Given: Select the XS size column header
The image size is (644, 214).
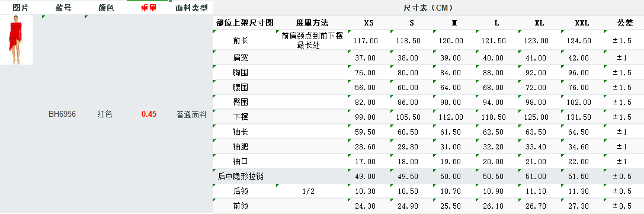Looking at the screenshot, I should coord(369,23).
